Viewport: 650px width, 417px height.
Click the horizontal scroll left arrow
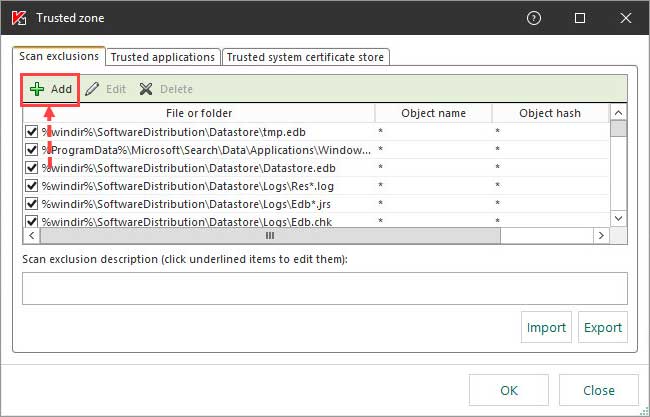tap(32, 235)
